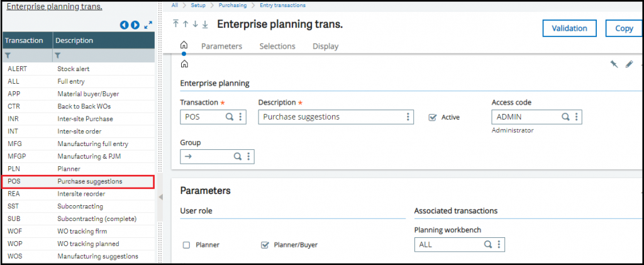Click the pin icon in section header
Viewport: 644px width, 265px height.
coord(614,64)
